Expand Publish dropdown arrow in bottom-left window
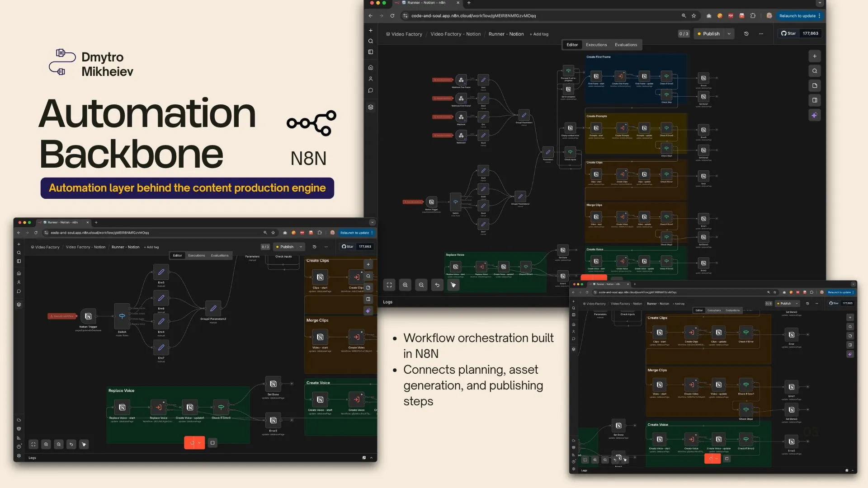This screenshot has width=868, height=488. (x=301, y=247)
